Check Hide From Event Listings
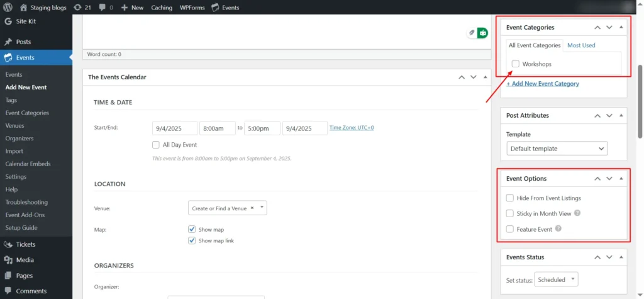The image size is (644, 299). click(x=510, y=198)
